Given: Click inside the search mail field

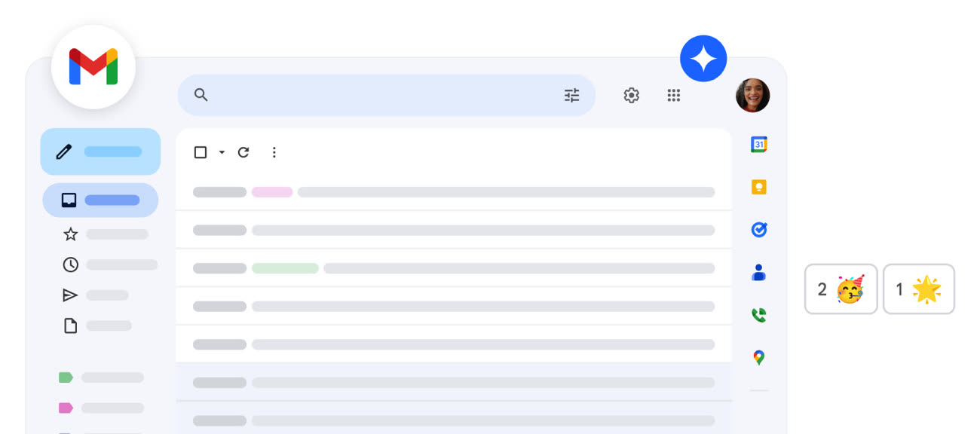Looking at the screenshot, I should 377,95.
